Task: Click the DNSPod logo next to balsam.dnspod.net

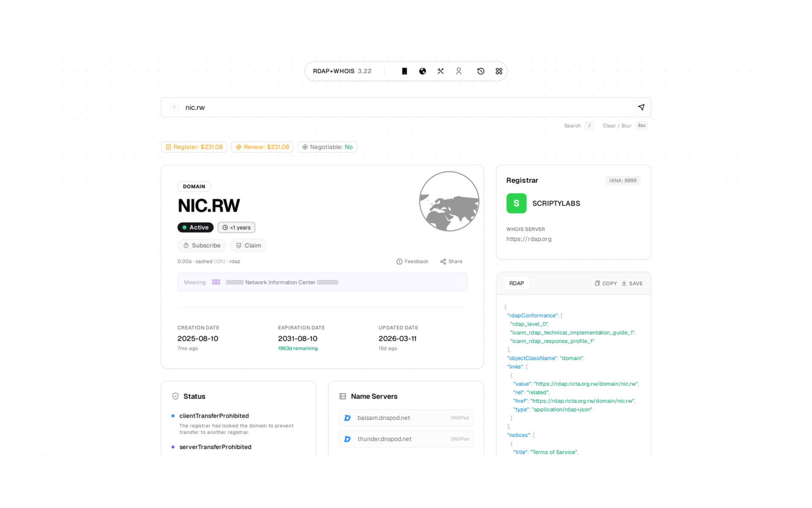Action: click(x=347, y=418)
